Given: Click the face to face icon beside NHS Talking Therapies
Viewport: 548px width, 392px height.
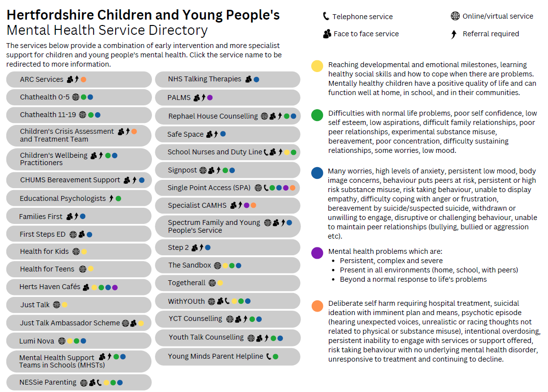Looking at the screenshot, I should (249, 79).
